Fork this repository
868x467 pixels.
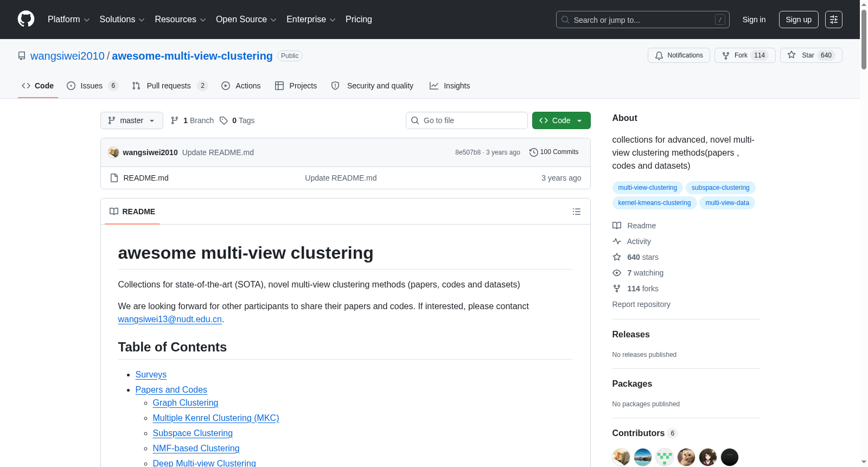(745, 55)
